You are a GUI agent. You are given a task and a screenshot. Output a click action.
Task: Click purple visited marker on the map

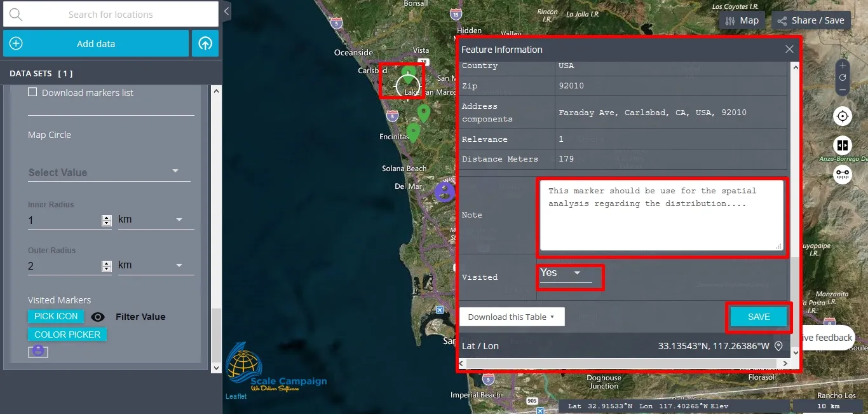point(445,191)
